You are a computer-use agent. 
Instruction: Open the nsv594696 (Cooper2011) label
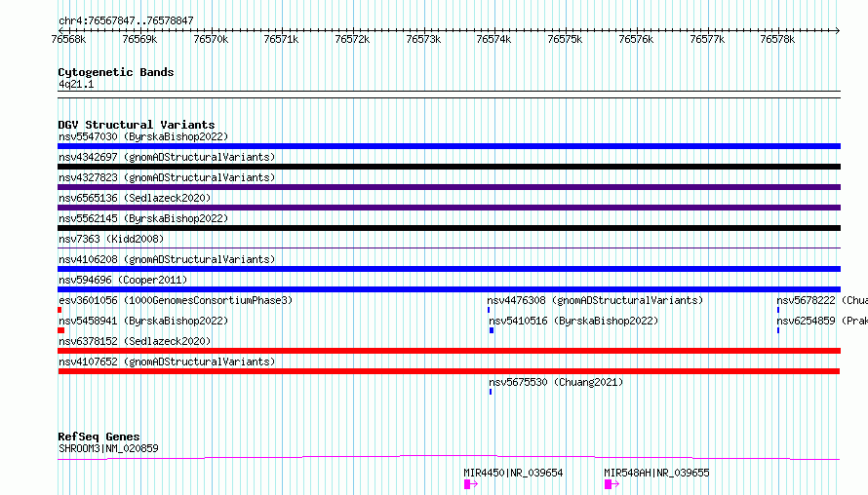pos(123,280)
